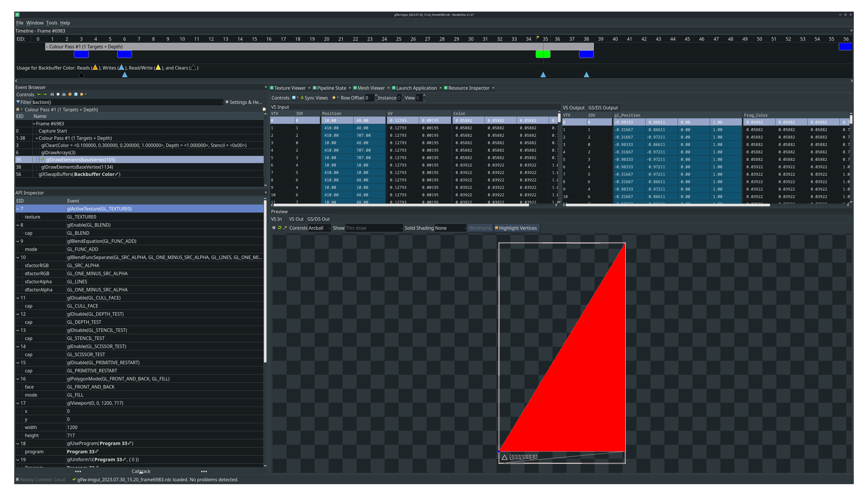Open Find event with the binoculars icon
868x501 pixels.
click(x=52, y=94)
